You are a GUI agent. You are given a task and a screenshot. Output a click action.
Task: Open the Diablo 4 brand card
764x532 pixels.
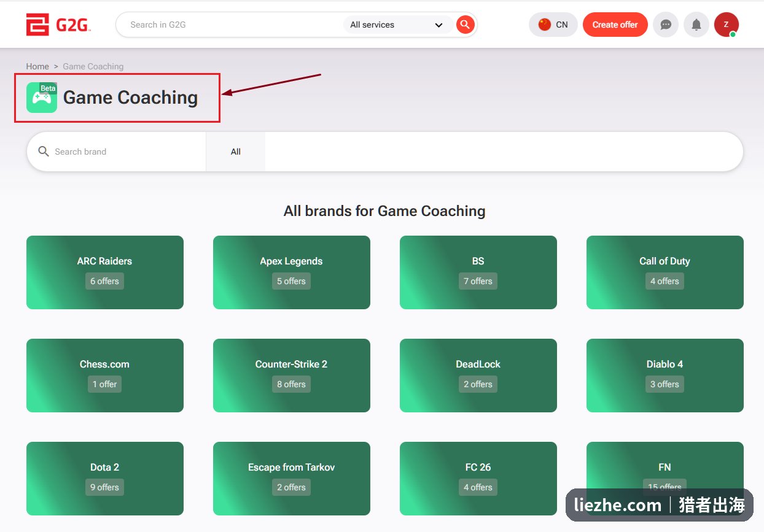click(x=665, y=376)
